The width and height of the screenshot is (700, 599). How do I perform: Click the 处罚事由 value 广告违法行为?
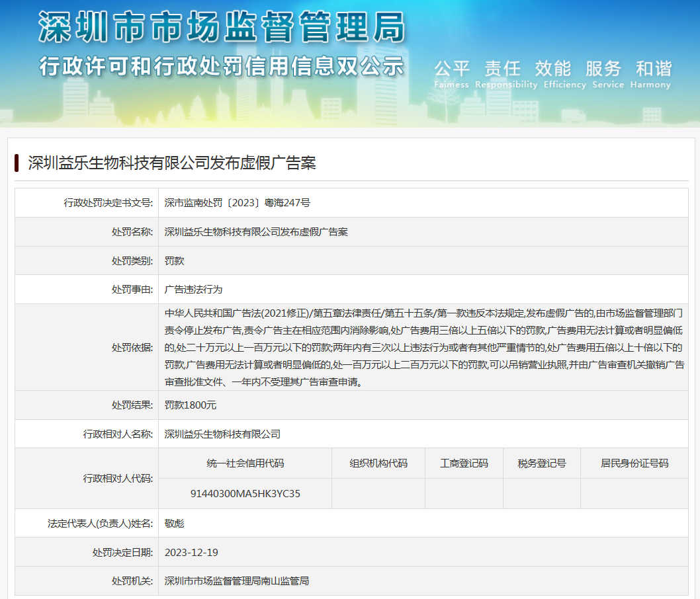point(193,290)
